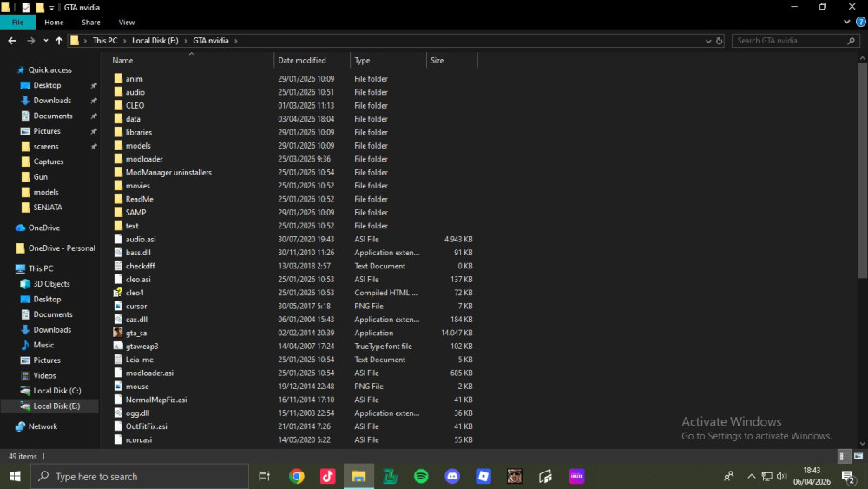Show hidden tray icons chevron
The height and width of the screenshot is (489, 868).
[x=751, y=476]
